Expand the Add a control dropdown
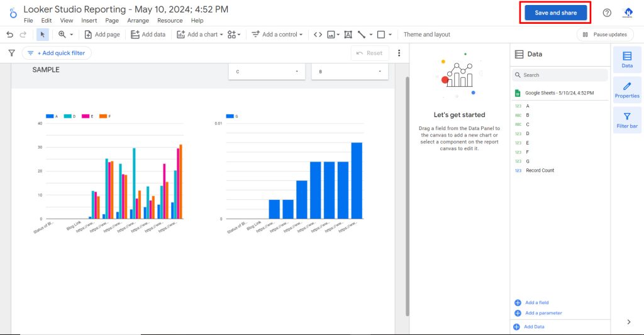 tap(277, 35)
